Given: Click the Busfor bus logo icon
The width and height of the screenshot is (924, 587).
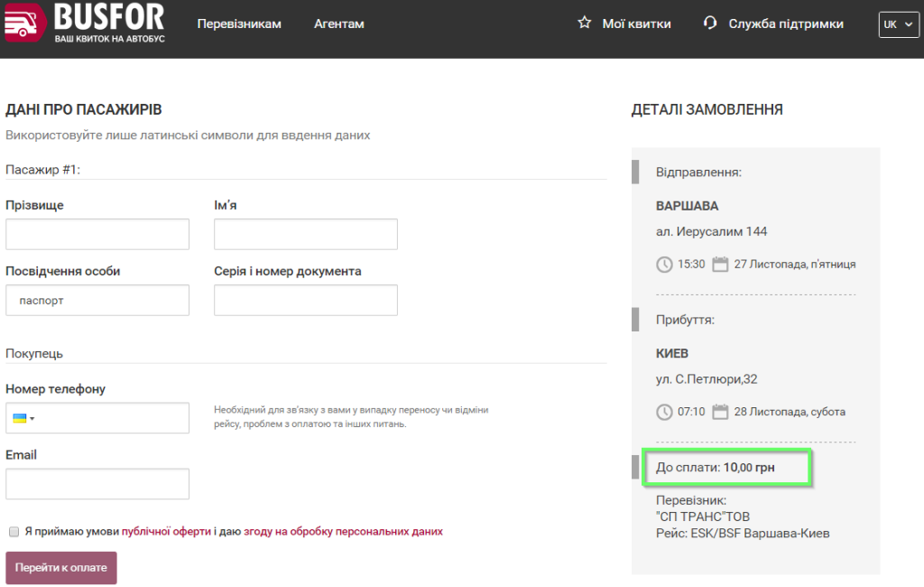Looking at the screenshot, I should (24, 23).
